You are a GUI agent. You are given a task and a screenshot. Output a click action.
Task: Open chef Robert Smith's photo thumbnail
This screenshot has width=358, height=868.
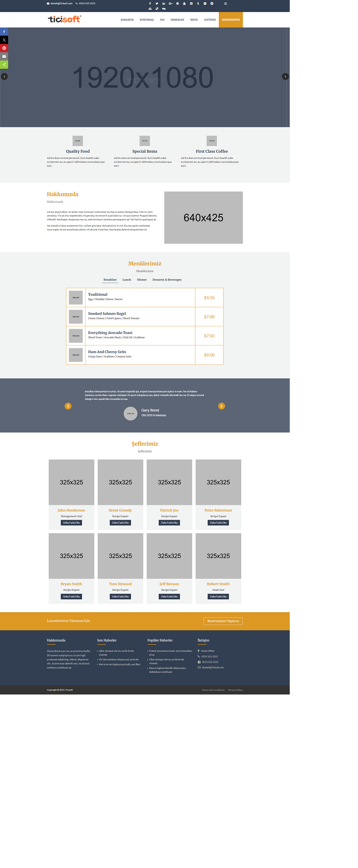point(218,556)
